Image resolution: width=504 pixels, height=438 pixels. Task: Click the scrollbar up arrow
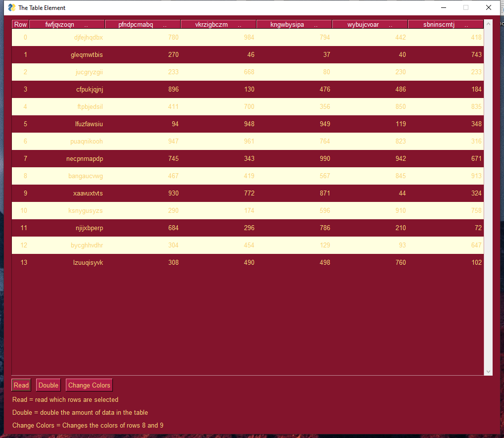pyautogui.click(x=488, y=24)
